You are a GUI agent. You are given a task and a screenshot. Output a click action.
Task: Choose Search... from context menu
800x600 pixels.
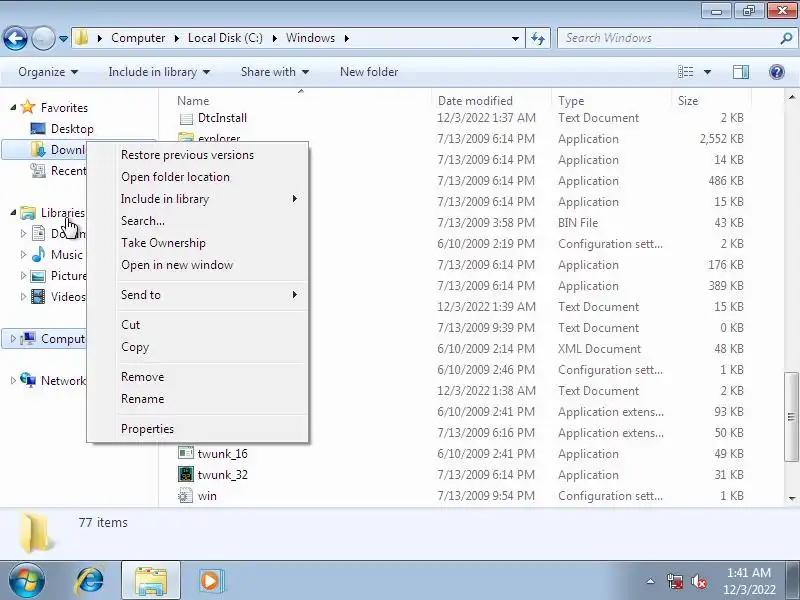(x=143, y=220)
